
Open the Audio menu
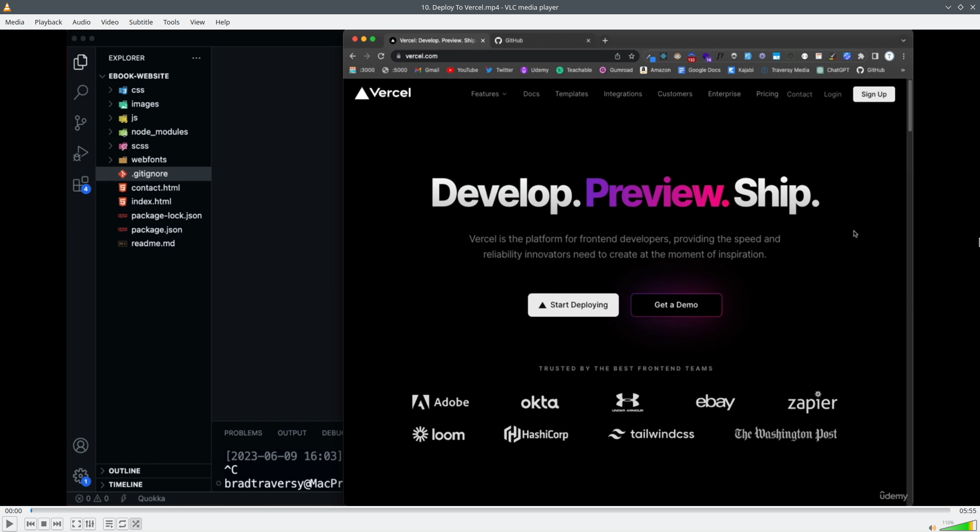point(82,22)
